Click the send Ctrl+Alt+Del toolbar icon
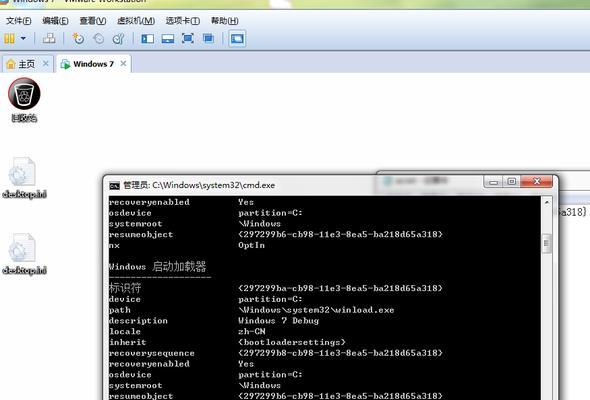 coord(49,38)
